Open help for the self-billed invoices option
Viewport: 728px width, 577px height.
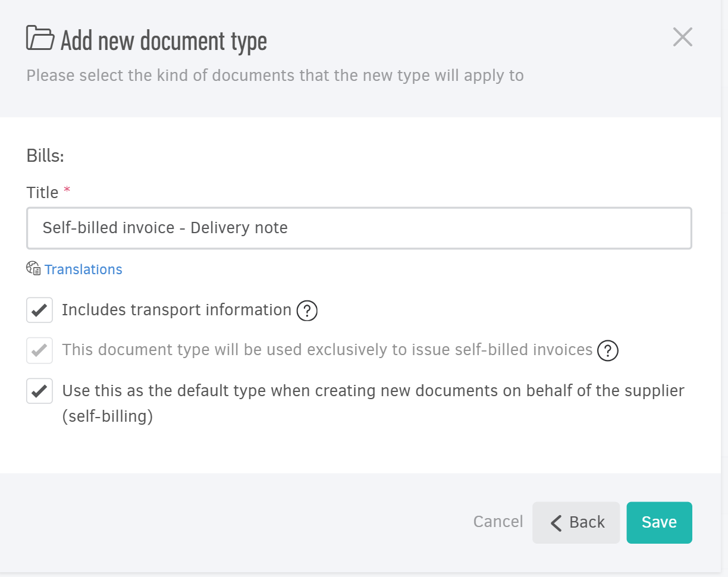point(608,351)
